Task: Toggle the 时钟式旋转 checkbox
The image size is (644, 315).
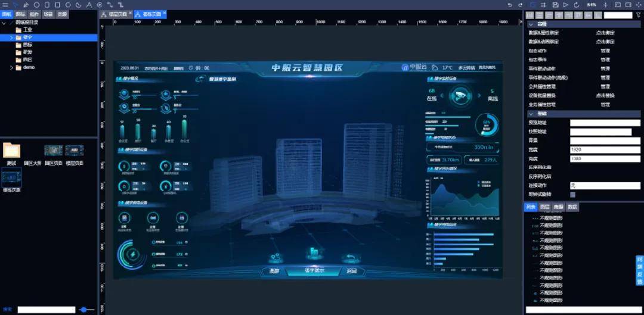Action: coord(573,195)
